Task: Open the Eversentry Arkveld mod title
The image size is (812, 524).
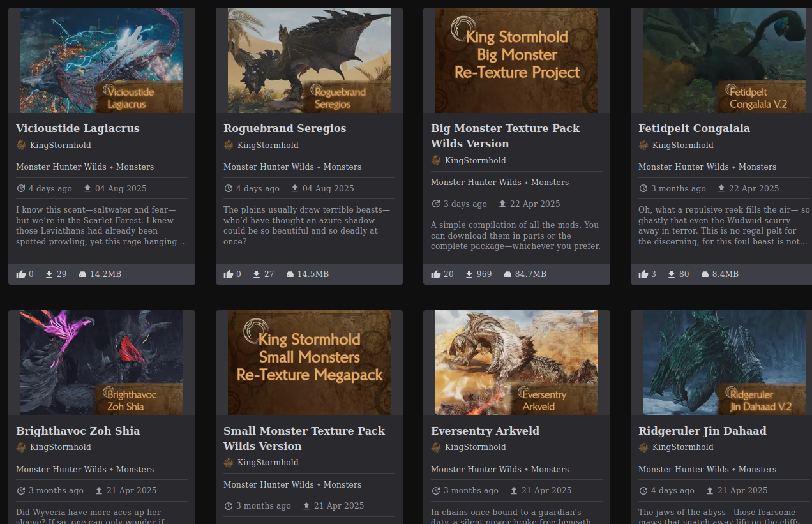Action: [x=485, y=431]
